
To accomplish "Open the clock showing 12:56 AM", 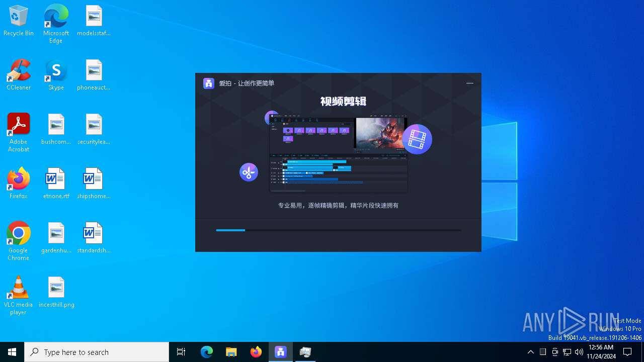I will (601, 352).
